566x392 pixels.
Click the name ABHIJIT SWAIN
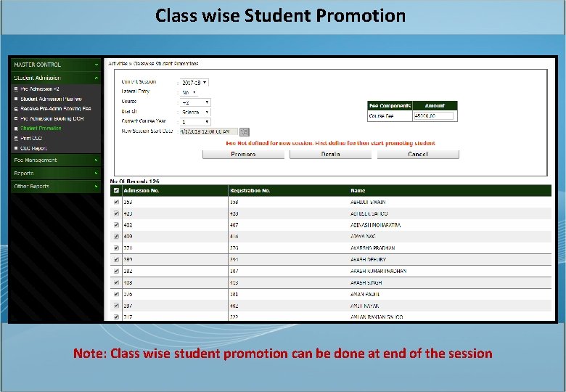[368, 202]
